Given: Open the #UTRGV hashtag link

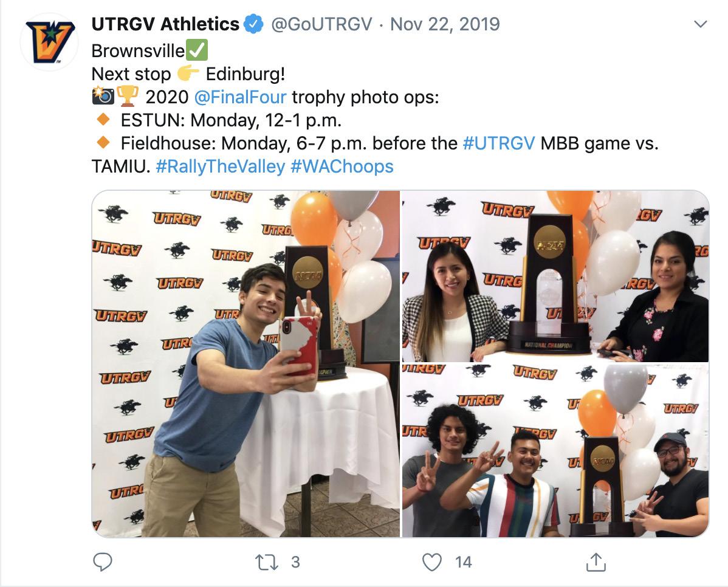Looking at the screenshot, I should click(499, 143).
